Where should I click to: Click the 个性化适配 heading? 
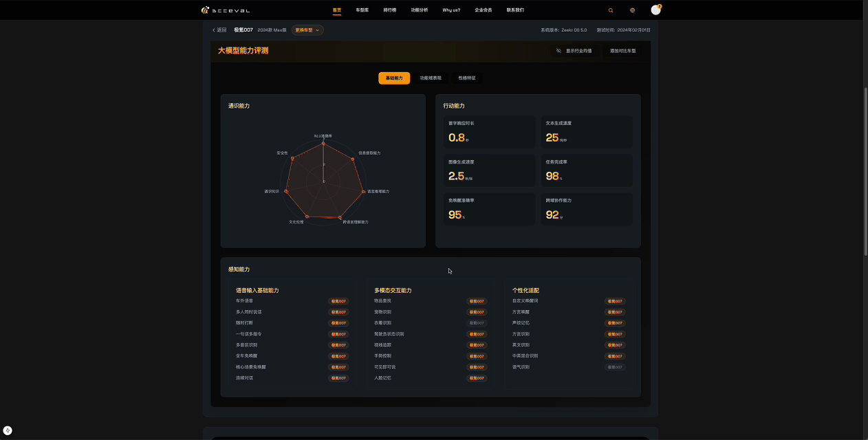pos(526,291)
